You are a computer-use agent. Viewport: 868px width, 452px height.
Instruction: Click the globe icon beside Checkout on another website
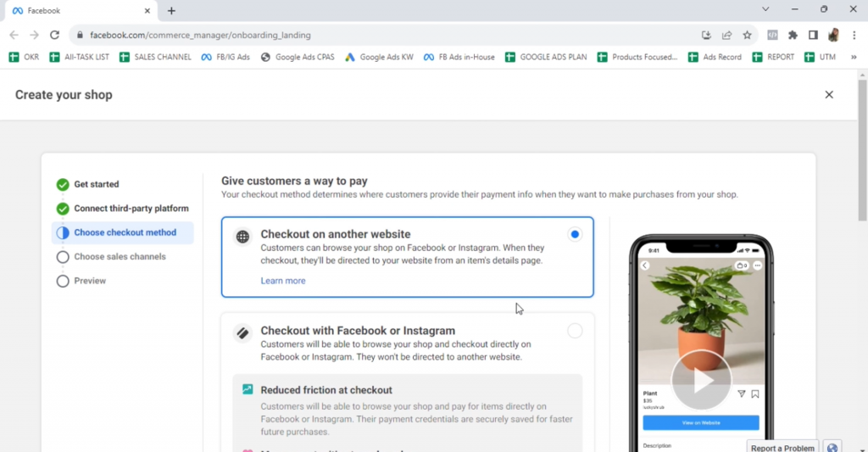click(x=242, y=237)
